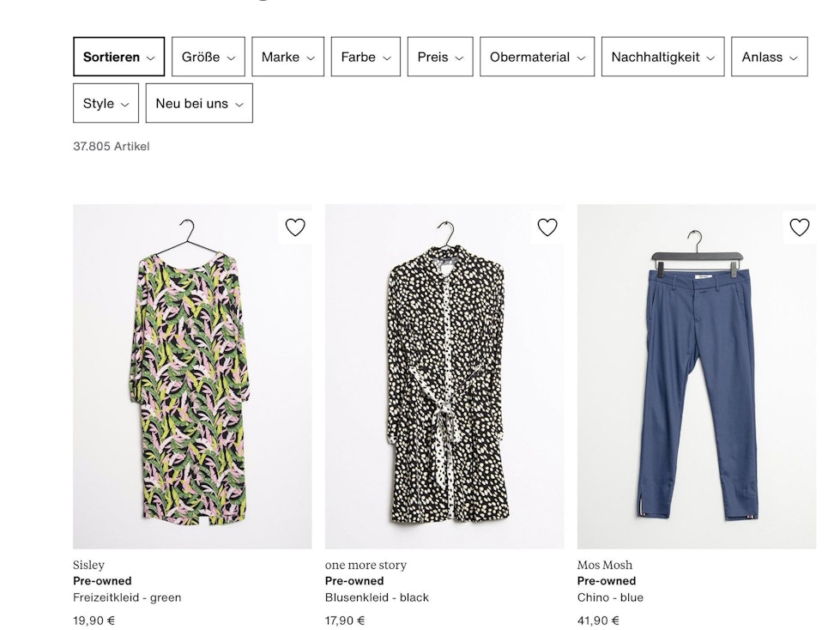Screen dimensions: 840x630
Task: Open the Style filter dropdown
Action: click(105, 103)
